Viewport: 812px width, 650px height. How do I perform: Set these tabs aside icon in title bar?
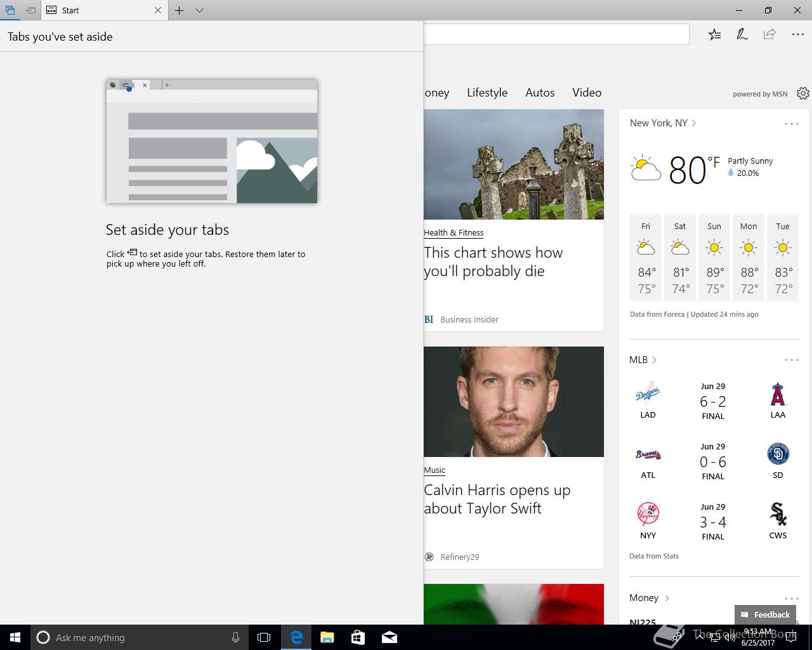30,10
